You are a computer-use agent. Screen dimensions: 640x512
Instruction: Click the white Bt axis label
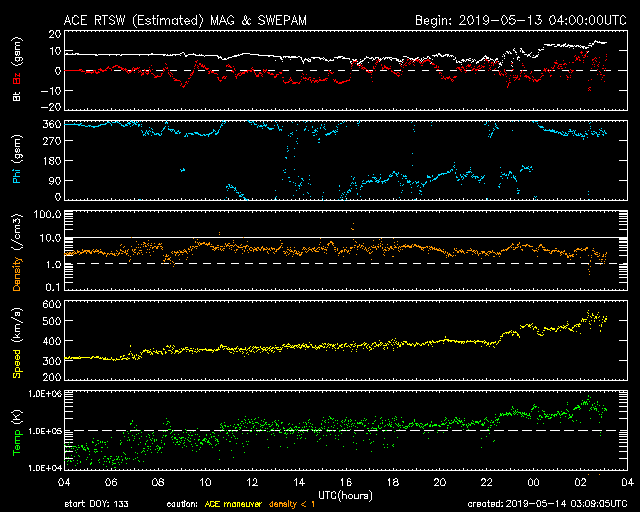tap(15, 97)
